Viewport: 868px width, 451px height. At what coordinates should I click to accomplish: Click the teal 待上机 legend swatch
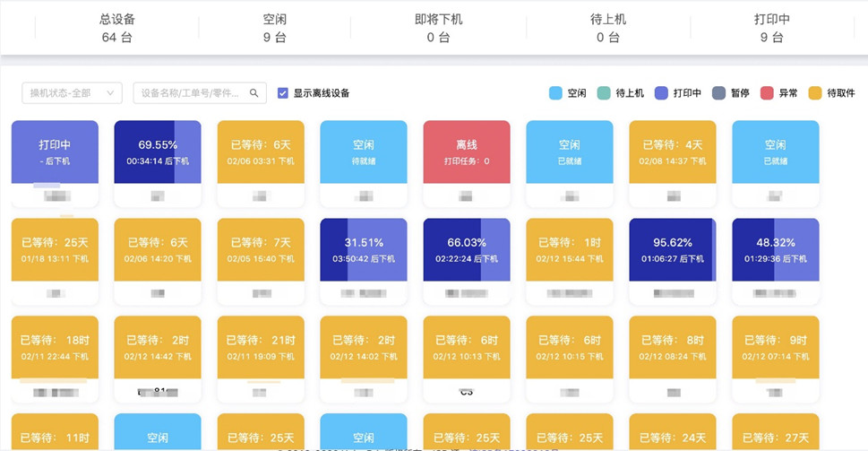click(x=604, y=93)
